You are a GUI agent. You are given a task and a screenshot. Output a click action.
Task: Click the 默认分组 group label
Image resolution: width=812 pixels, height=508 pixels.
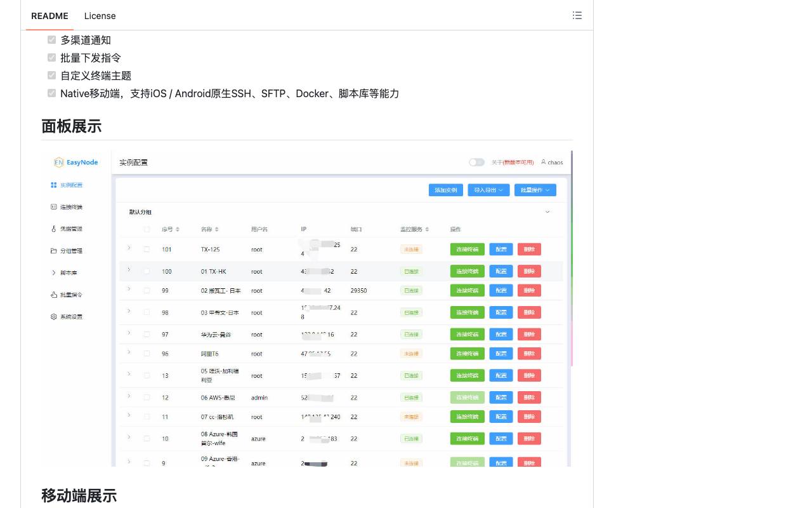pyautogui.click(x=140, y=212)
